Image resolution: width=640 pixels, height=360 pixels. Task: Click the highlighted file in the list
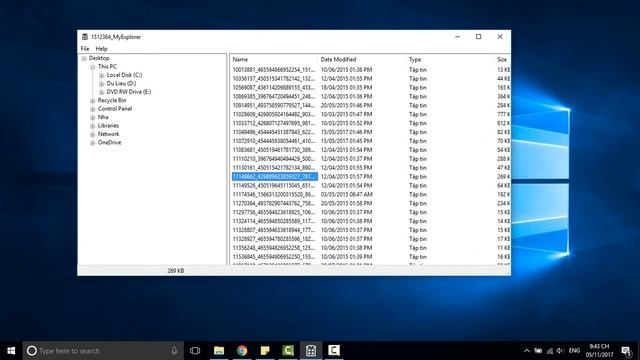click(x=275, y=177)
